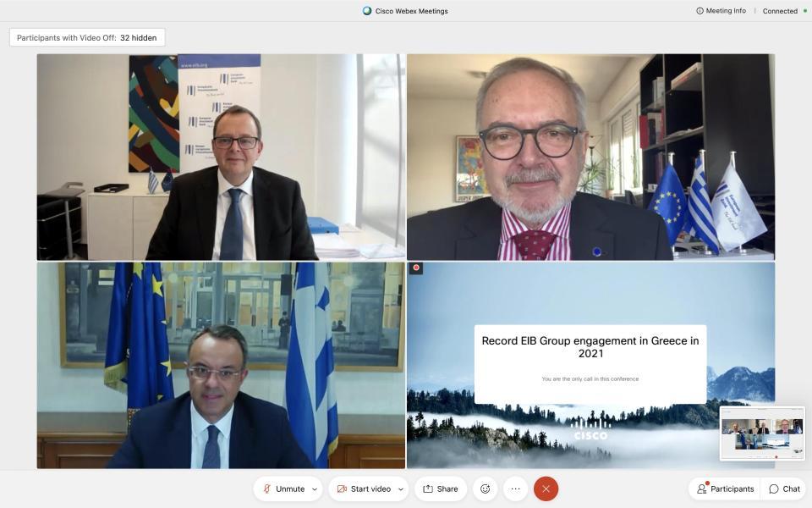The image size is (812, 508).
Task: Open the emoji reactions icon
Action: point(486,489)
